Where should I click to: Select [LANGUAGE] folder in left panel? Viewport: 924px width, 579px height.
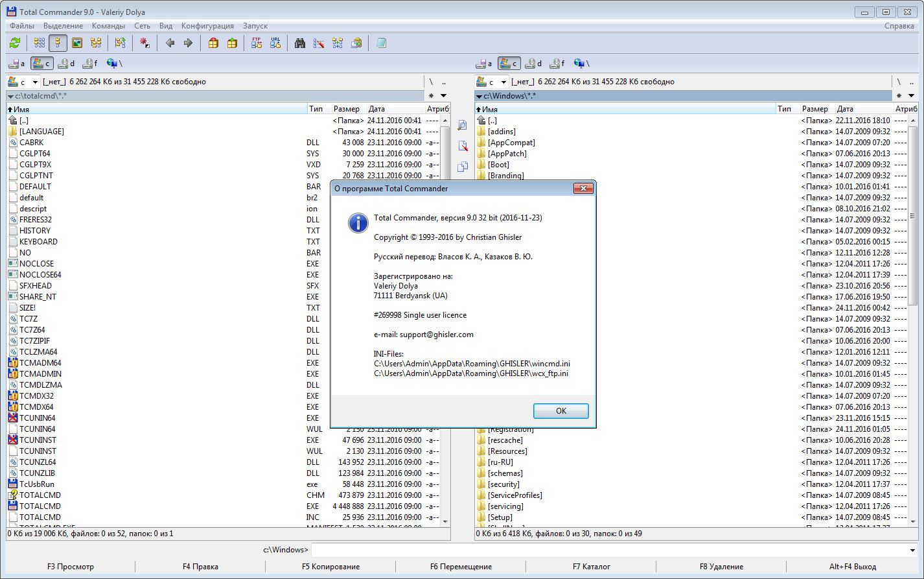click(224, 131)
